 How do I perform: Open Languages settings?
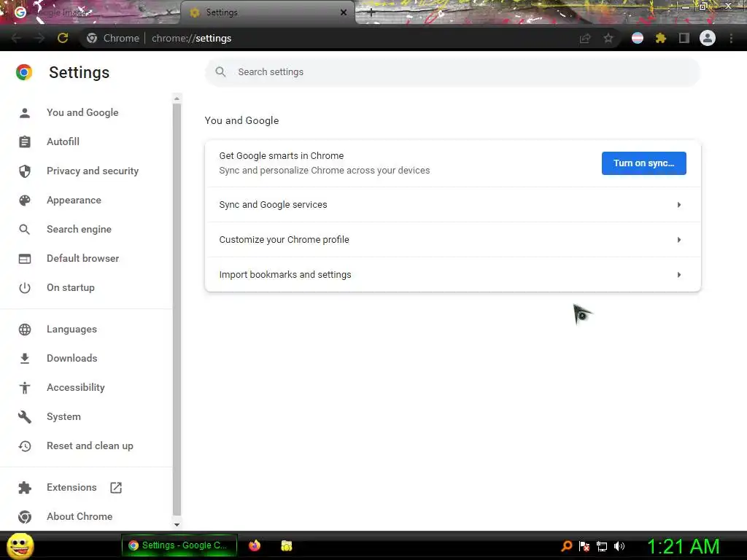(71, 330)
